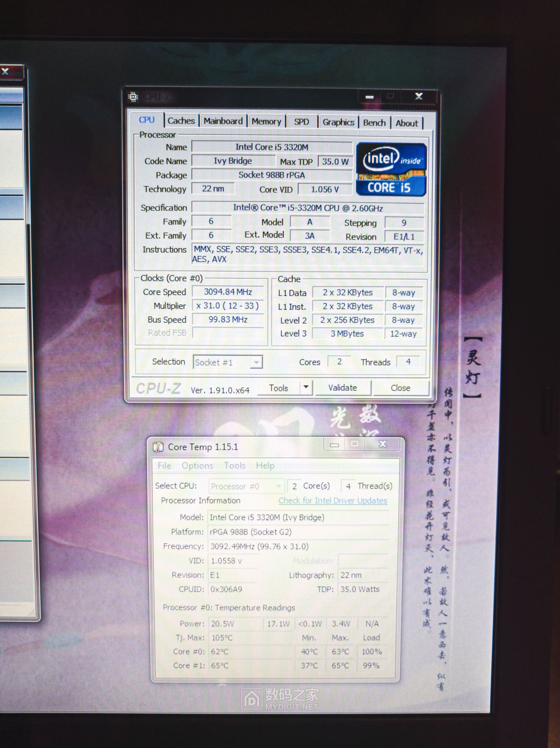The image size is (560, 748).
Task: Click the Core #0 load '100%'
Action: (x=372, y=652)
